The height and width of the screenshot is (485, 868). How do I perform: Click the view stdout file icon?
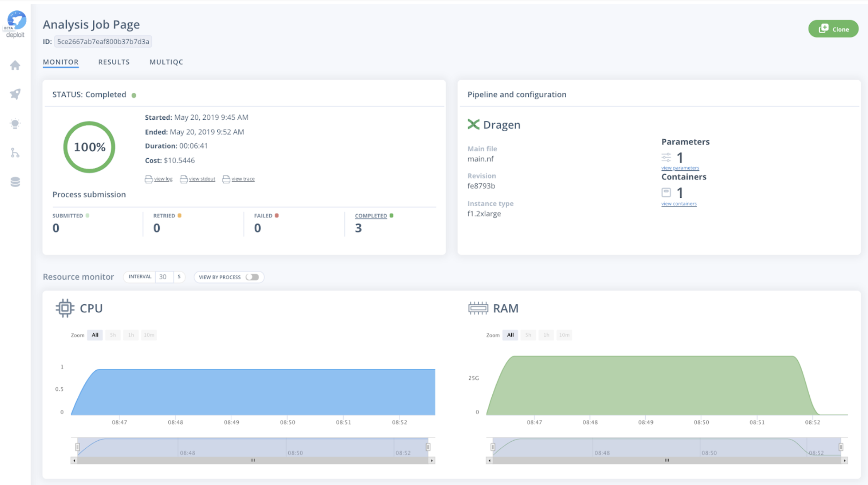point(184,179)
